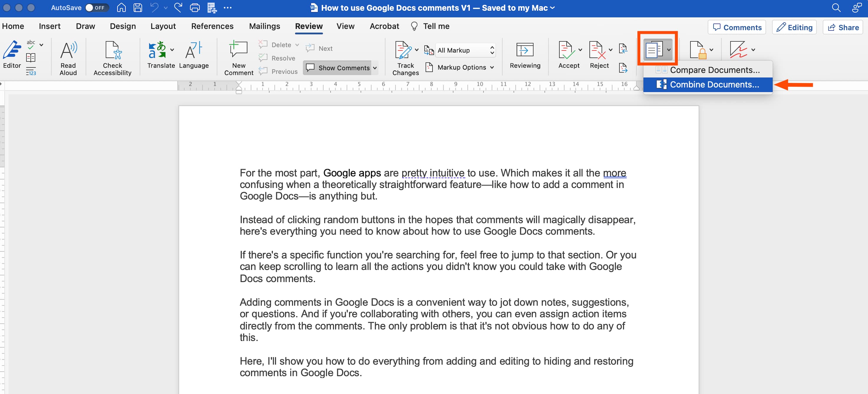This screenshot has width=868, height=394.
Task: Open the Language settings icon
Action: click(194, 55)
